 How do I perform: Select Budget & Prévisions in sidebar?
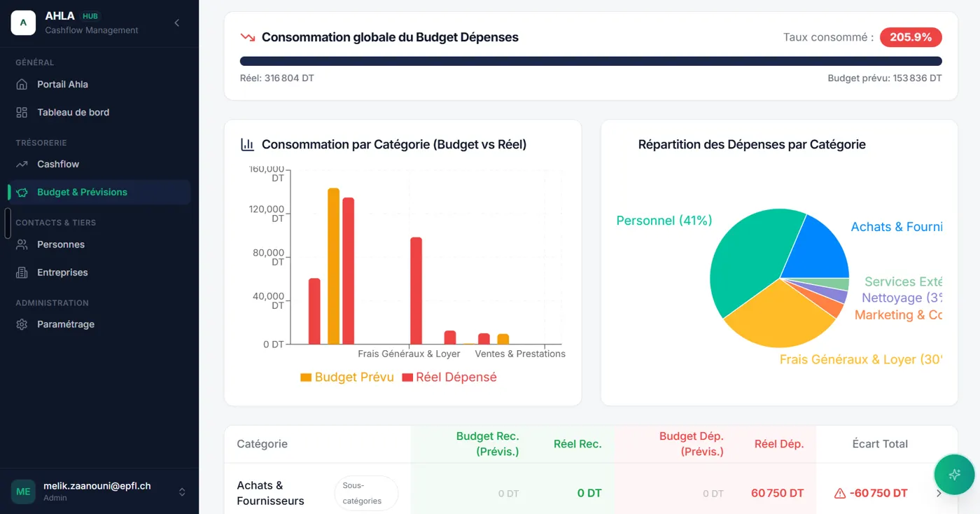[99, 192]
